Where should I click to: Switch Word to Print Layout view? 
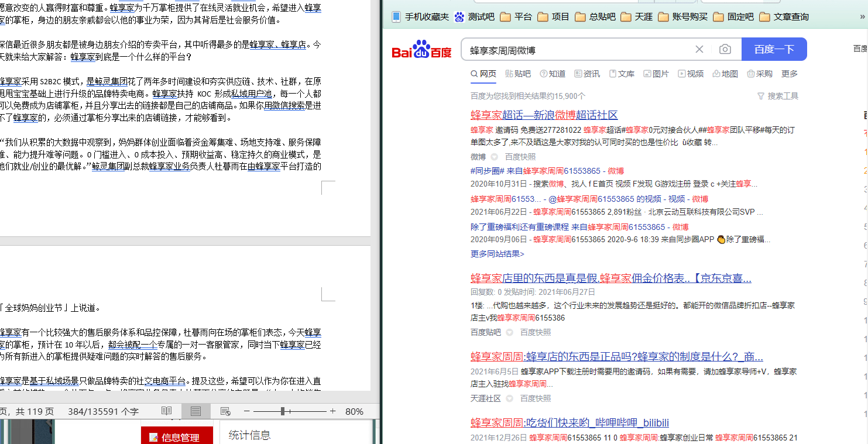[x=196, y=411]
